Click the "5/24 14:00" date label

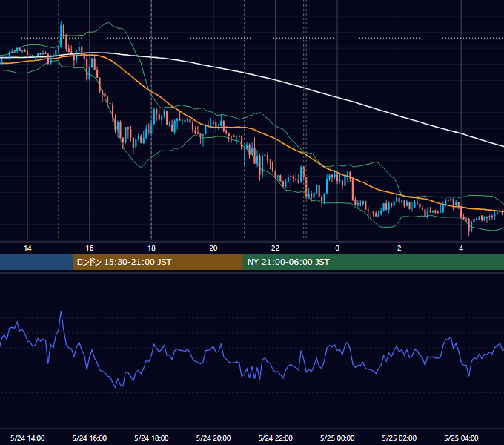27,438
